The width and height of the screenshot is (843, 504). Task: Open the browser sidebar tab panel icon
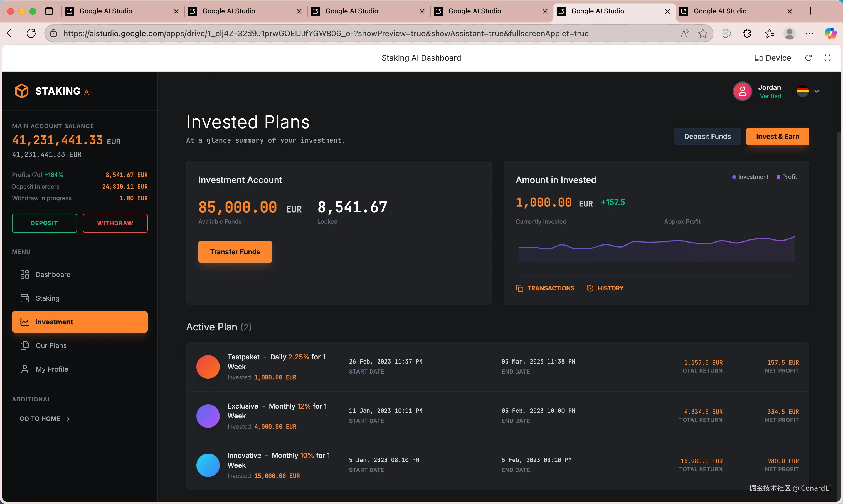pyautogui.click(x=49, y=11)
